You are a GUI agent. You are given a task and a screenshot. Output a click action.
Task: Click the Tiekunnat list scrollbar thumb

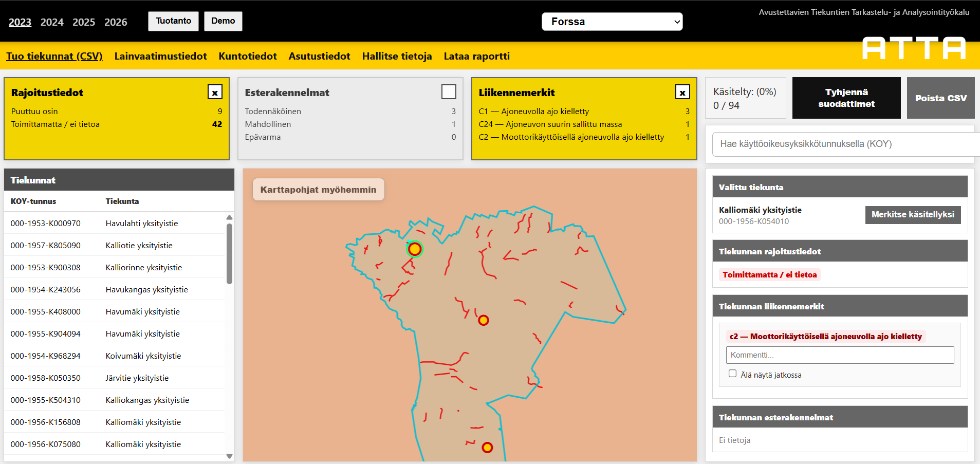[x=229, y=253]
